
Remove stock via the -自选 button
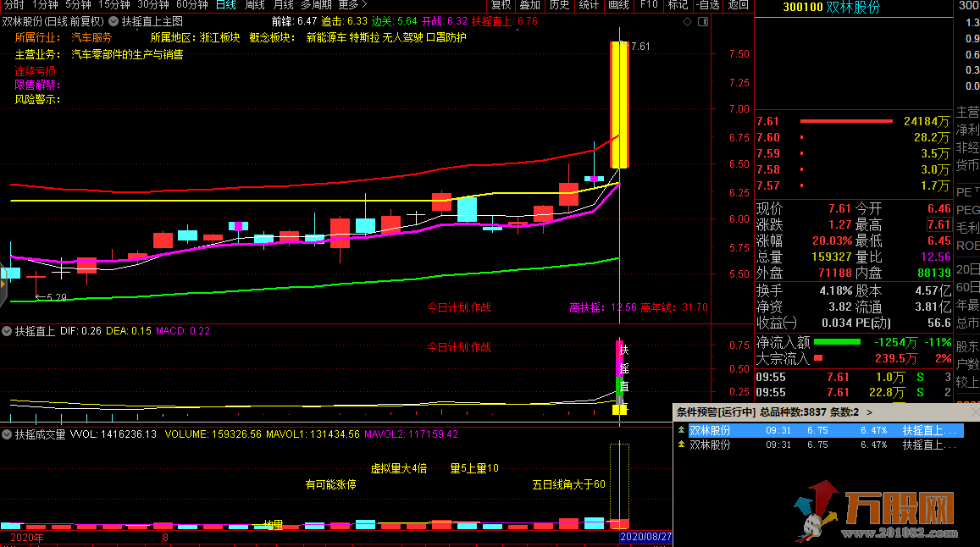tap(709, 5)
